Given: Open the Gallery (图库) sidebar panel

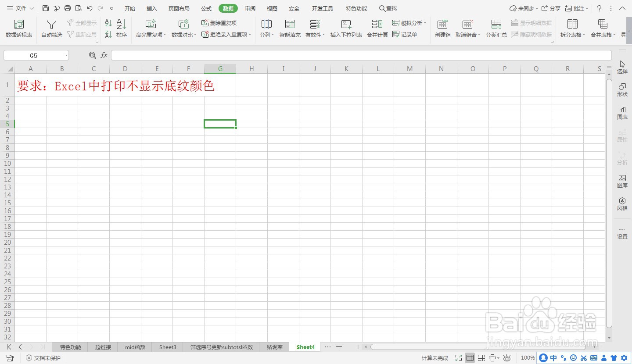Looking at the screenshot, I should pyautogui.click(x=622, y=181).
